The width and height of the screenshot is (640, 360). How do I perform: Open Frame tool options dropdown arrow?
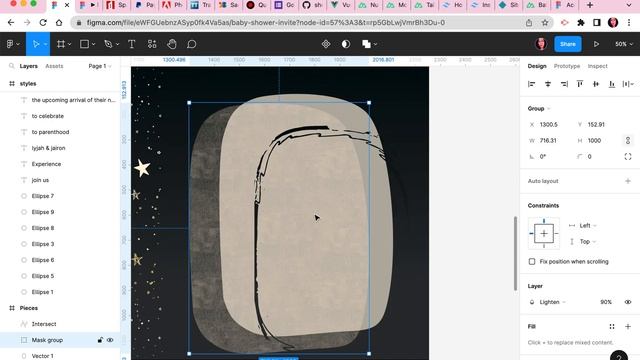[x=70, y=44]
